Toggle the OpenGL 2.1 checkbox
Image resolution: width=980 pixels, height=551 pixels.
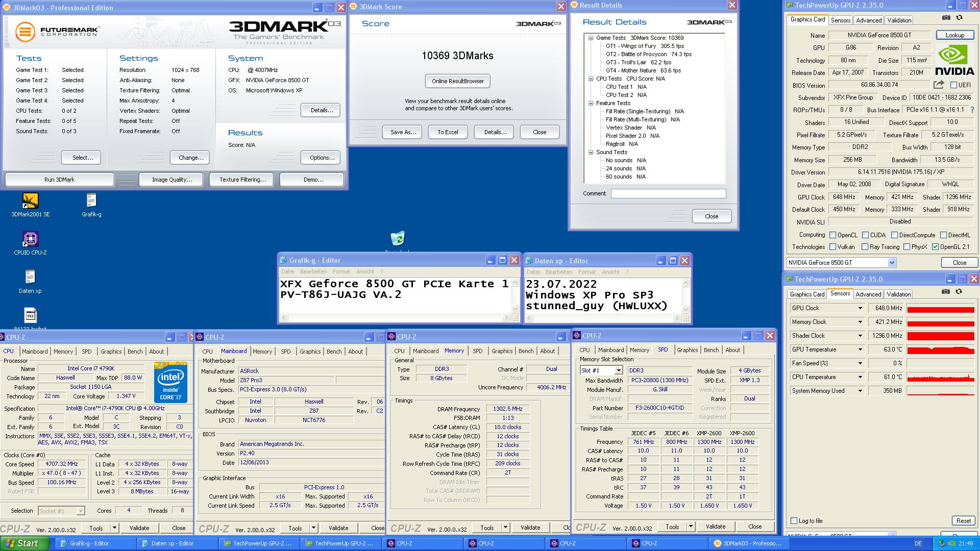pyautogui.click(x=935, y=247)
